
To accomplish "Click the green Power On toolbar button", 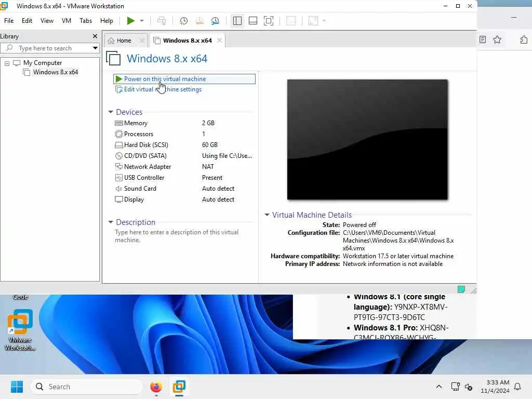I will click(x=130, y=21).
